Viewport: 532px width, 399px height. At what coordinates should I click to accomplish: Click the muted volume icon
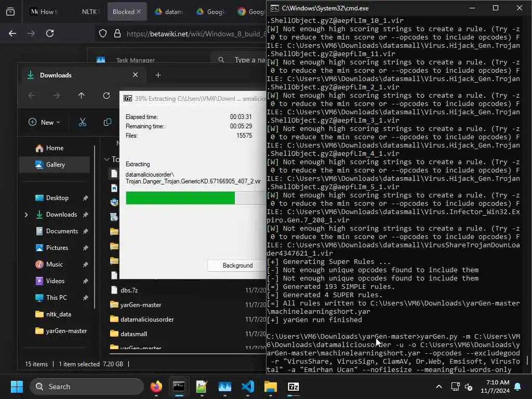(469, 387)
